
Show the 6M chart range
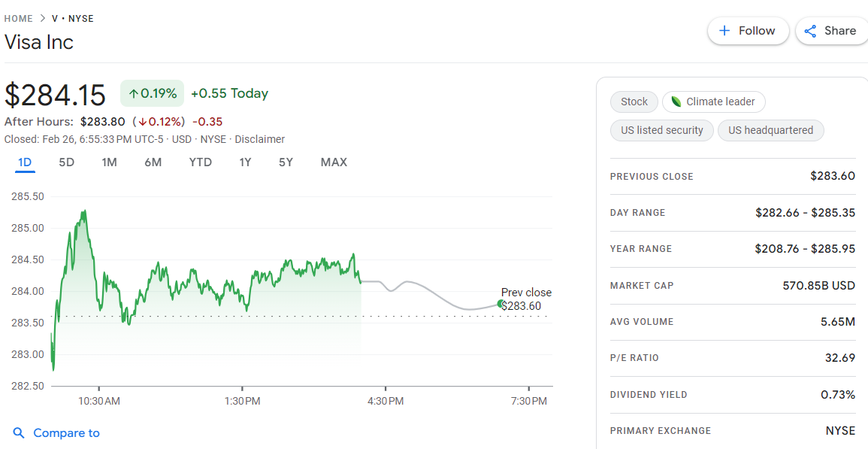point(153,162)
